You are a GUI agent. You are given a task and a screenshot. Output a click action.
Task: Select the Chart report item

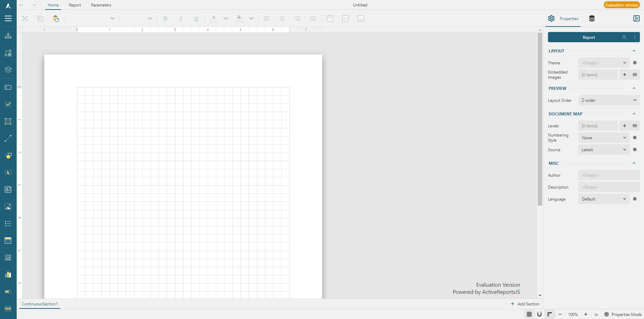click(8, 275)
